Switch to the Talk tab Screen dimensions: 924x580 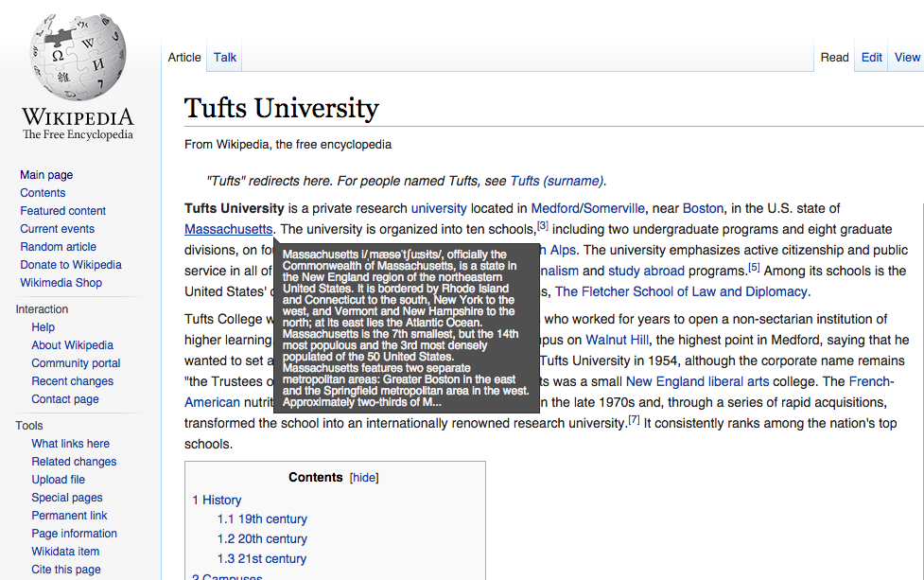[x=224, y=57]
